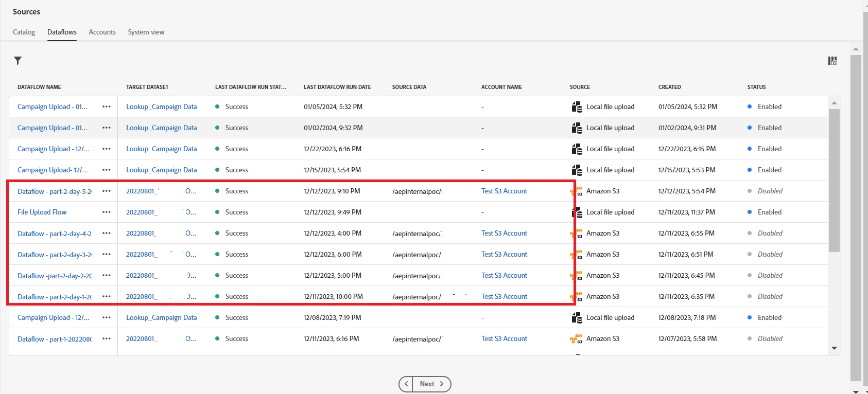Image resolution: width=868 pixels, height=394 pixels.
Task: Switch to the Dataflows tab
Action: (62, 32)
